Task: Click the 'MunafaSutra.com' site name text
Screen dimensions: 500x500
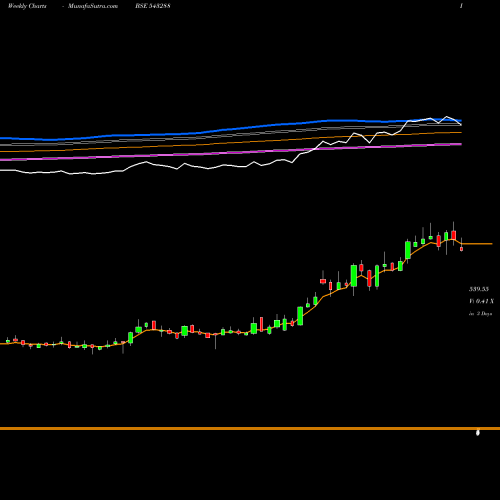Action: tap(93, 6)
